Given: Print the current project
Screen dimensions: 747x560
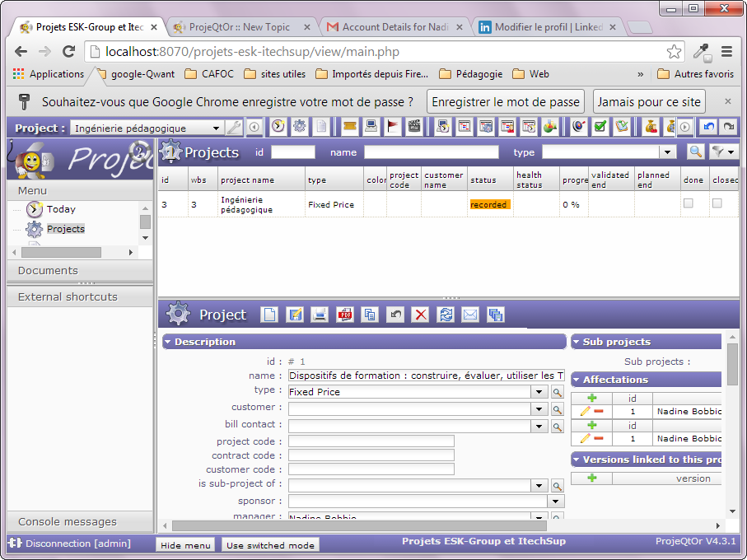Looking at the screenshot, I should point(320,315).
